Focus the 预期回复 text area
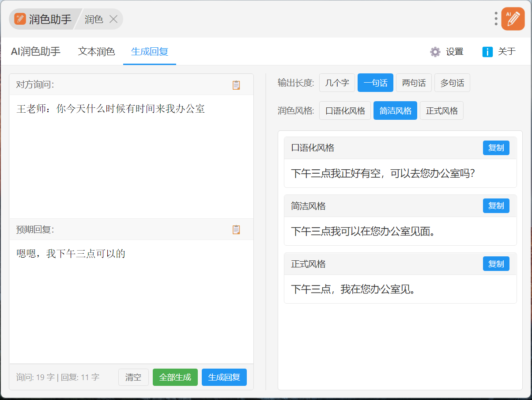The width and height of the screenshot is (532, 400). (x=131, y=301)
